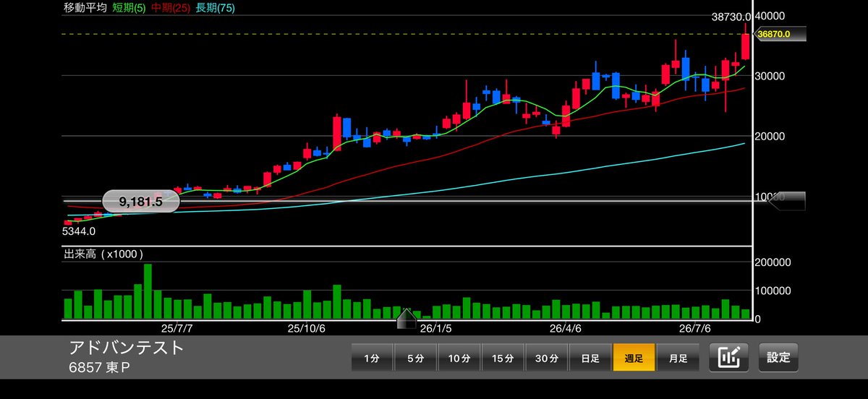The height and width of the screenshot is (399, 868).
Task: Tap the tallest volume bar
Action: click(148, 292)
